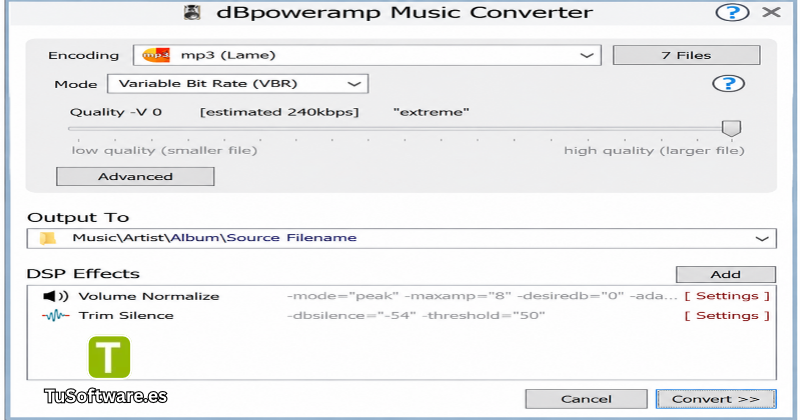Image resolution: width=800 pixels, height=420 pixels.
Task: Click Trim Silence -dbsilence parameters text
Action: click(416, 316)
